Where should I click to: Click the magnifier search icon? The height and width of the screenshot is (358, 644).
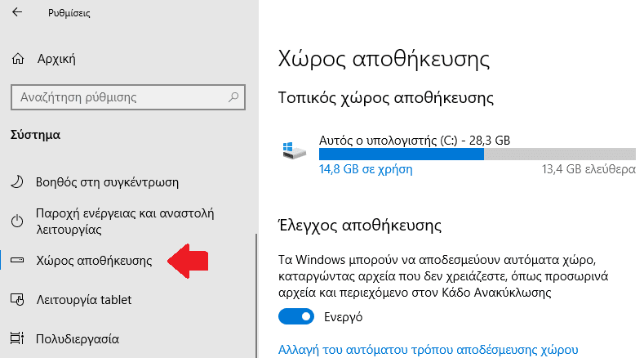coord(233,97)
